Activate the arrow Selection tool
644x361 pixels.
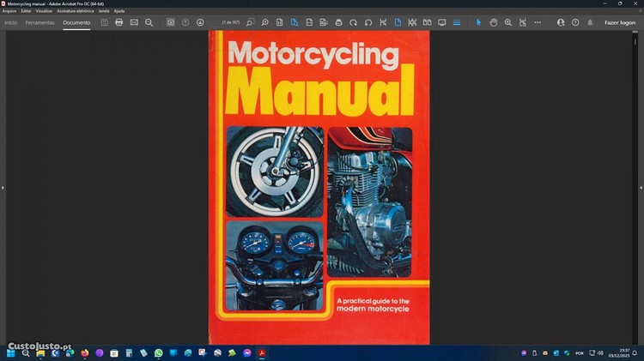[x=479, y=22]
